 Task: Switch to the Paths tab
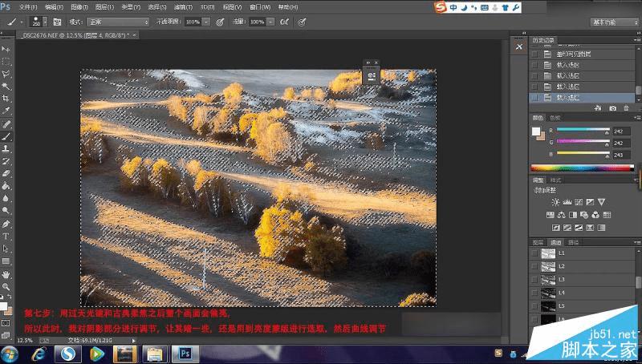(573, 242)
